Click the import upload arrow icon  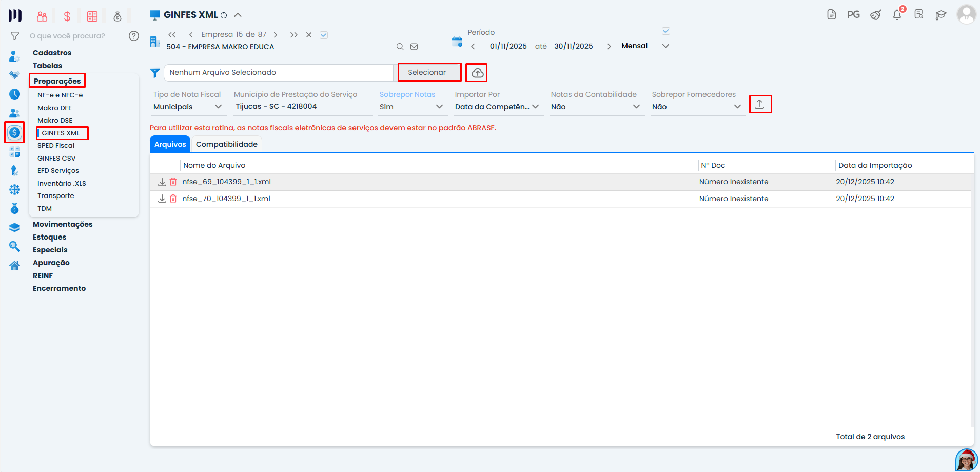coord(760,104)
